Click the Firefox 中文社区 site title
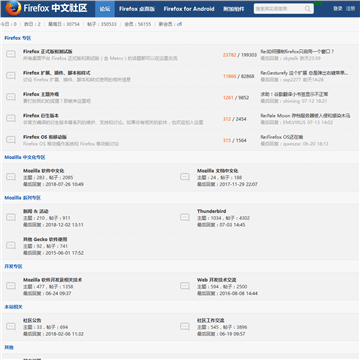Viewport: 360px width, 360px height. tap(55, 8)
